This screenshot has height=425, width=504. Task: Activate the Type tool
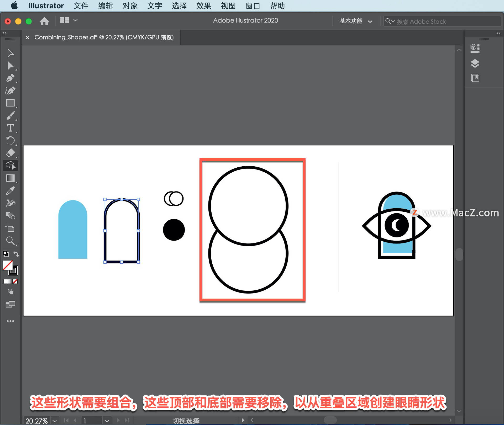[10, 128]
